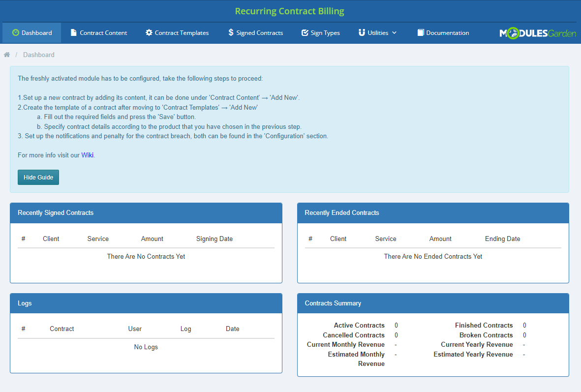Click the Finished Contracts value 0

[x=524, y=325]
